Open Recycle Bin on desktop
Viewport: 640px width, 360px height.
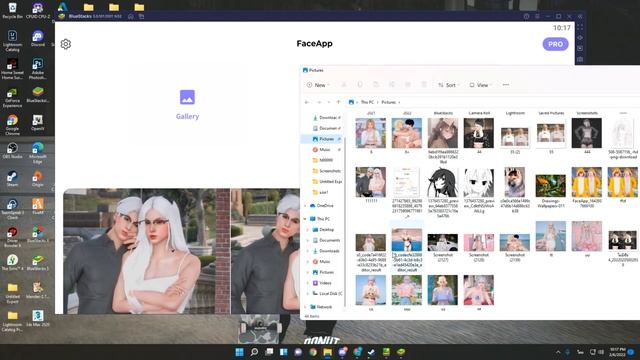(12, 11)
